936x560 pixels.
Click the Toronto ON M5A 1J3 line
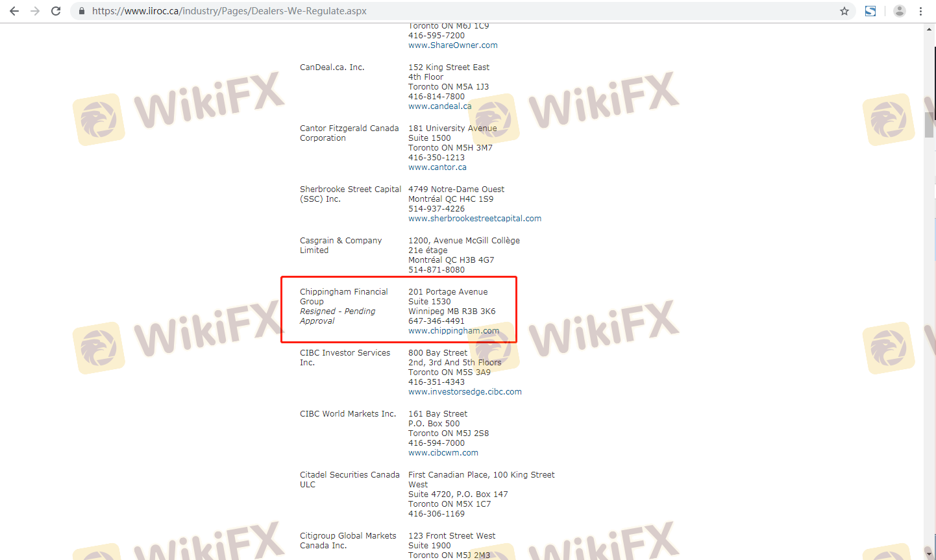[x=449, y=87]
